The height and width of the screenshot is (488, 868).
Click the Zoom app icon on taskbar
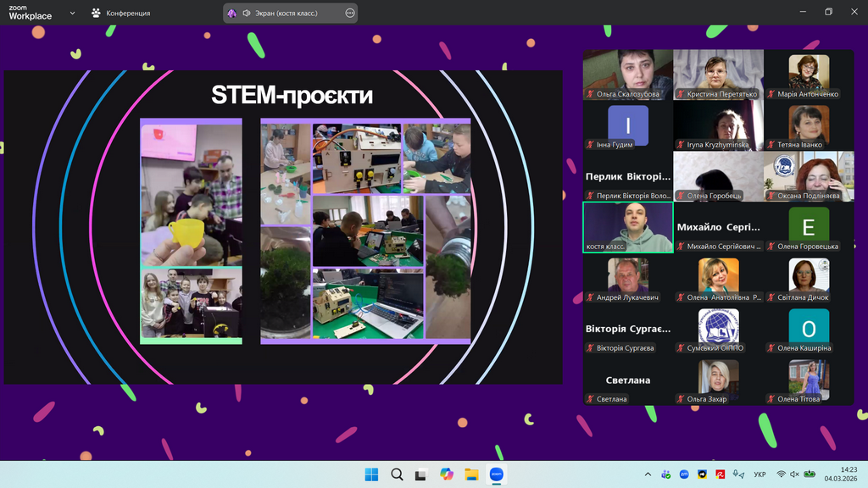[497, 474]
